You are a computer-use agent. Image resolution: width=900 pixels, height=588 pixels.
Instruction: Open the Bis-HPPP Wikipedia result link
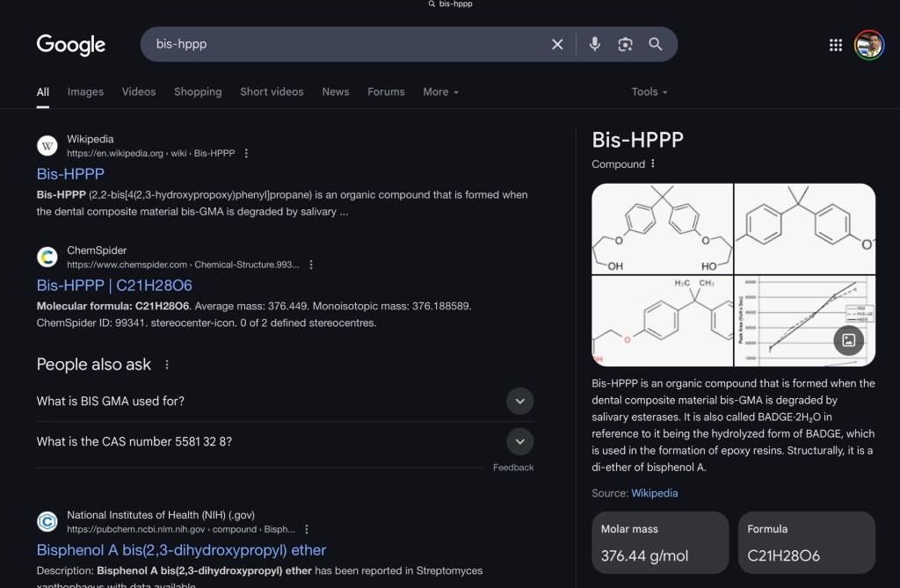(70, 174)
